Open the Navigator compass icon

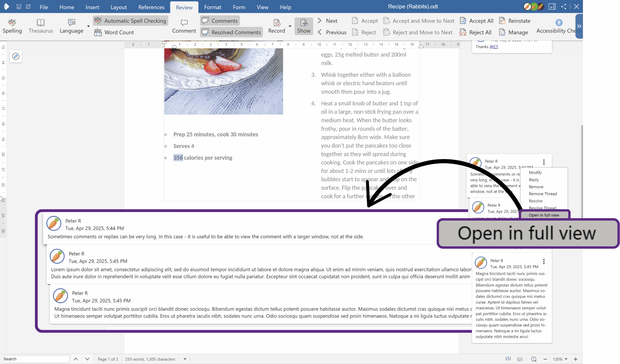coord(16,56)
